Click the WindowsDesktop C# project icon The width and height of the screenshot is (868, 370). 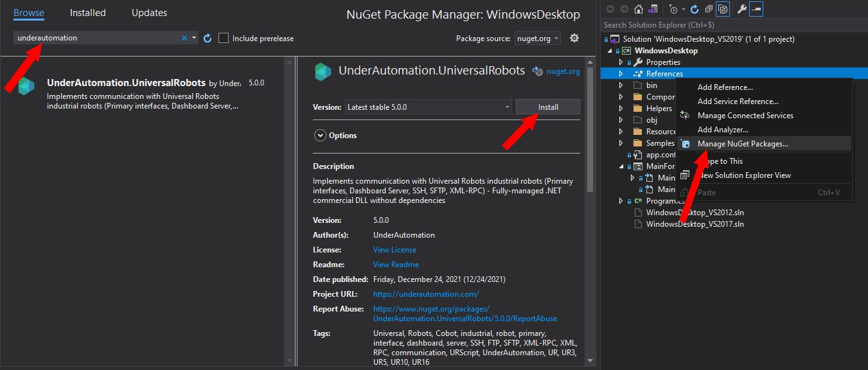point(626,51)
